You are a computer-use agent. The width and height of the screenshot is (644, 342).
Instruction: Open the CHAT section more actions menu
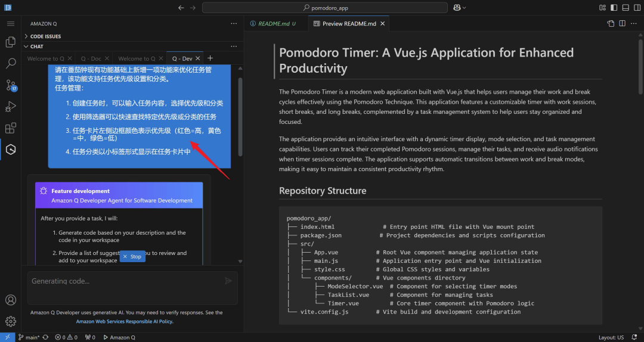pyautogui.click(x=234, y=46)
